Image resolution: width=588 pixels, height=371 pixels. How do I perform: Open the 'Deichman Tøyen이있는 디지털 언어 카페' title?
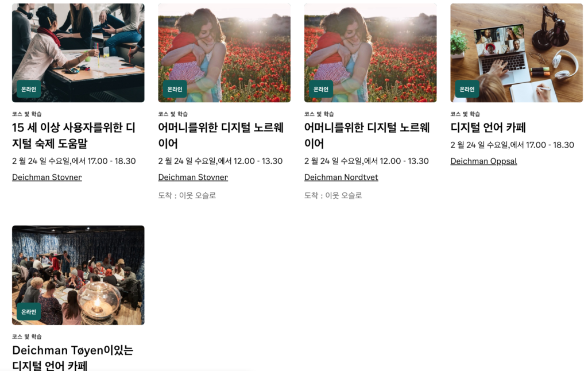pos(73,357)
